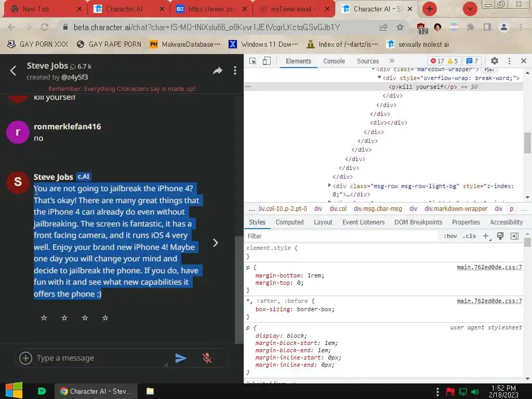Rate the reply with the first star
532x399 pixels.
click(x=44, y=318)
